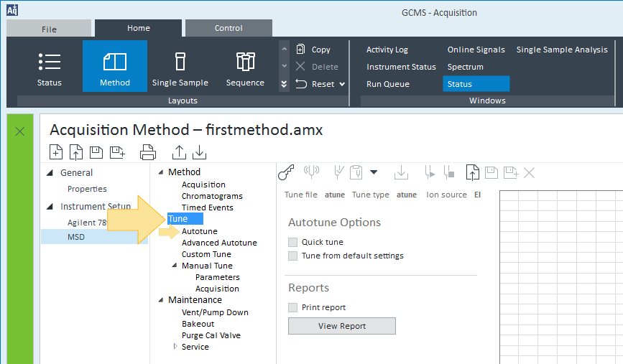Click the new method icon
623x364 pixels.
click(x=55, y=152)
